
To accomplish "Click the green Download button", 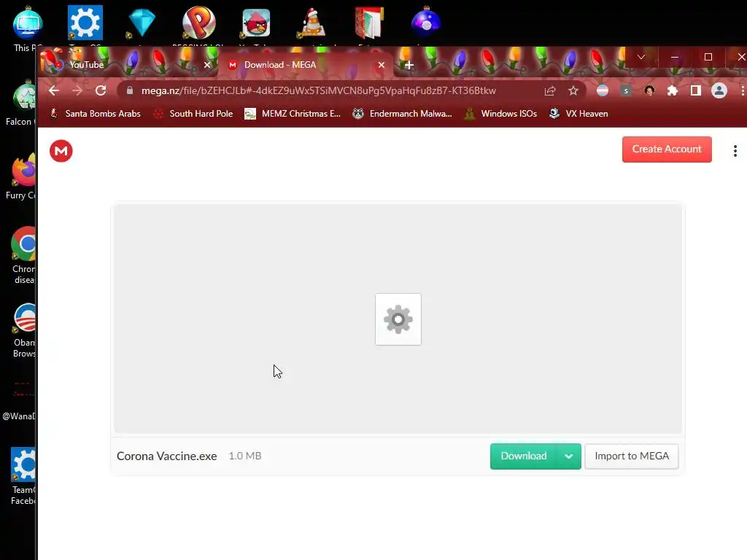I will pos(524,456).
